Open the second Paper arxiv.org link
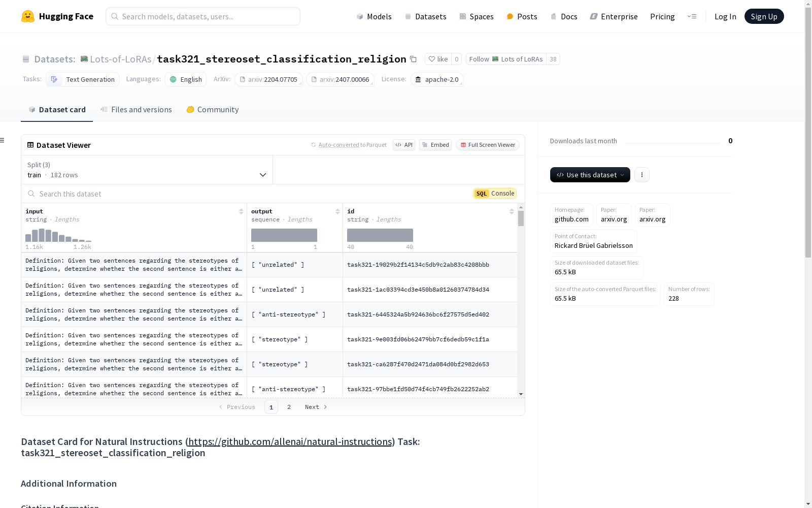812x508 pixels. (652, 215)
